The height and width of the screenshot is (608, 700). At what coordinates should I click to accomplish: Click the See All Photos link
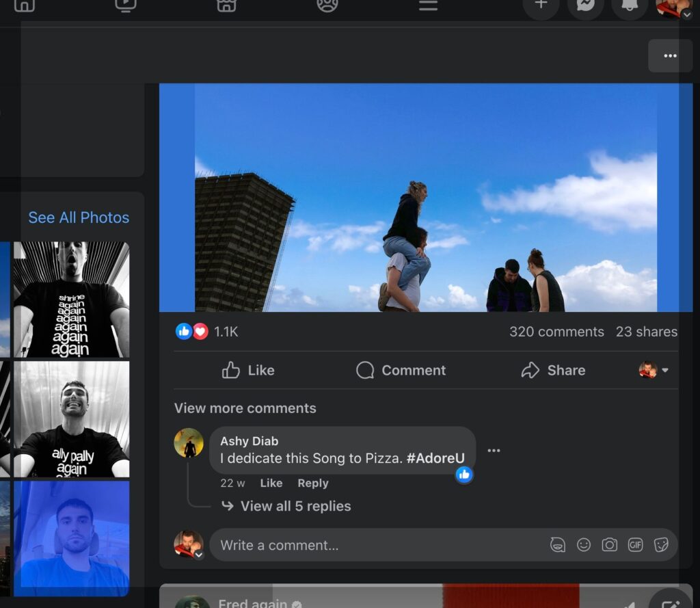click(x=79, y=217)
